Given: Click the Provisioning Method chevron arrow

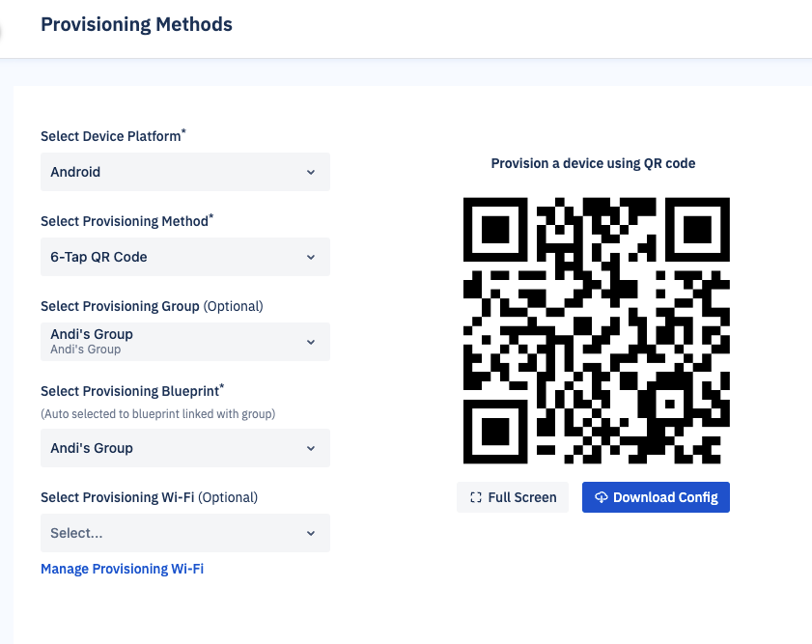Looking at the screenshot, I should (x=311, y=257).
